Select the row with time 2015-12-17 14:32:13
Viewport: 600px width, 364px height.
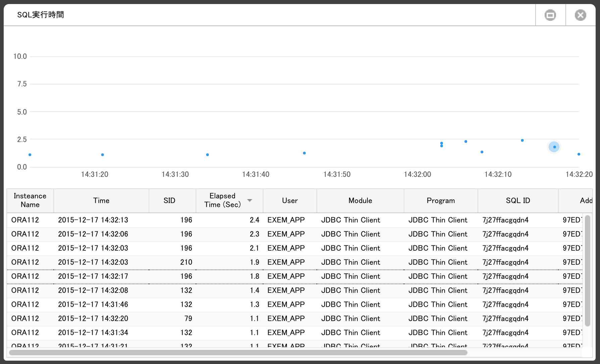(x=295, y=220)
